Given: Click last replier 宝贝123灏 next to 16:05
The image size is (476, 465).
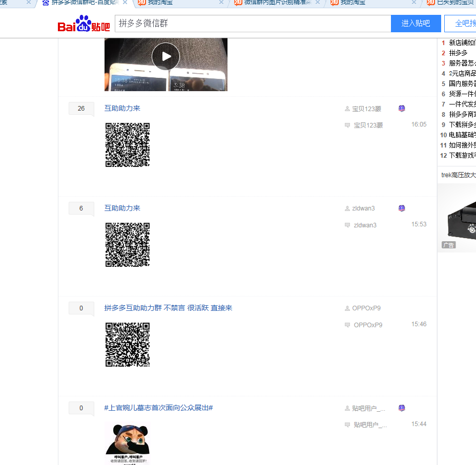Looking at the screenshot, I should pos(368,125).
